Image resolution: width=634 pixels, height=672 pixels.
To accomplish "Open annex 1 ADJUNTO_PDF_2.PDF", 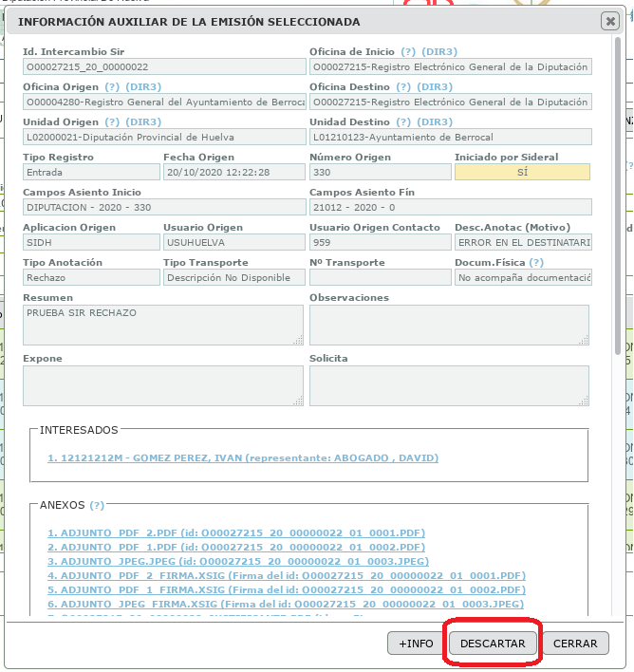I will tap(236, 533).
